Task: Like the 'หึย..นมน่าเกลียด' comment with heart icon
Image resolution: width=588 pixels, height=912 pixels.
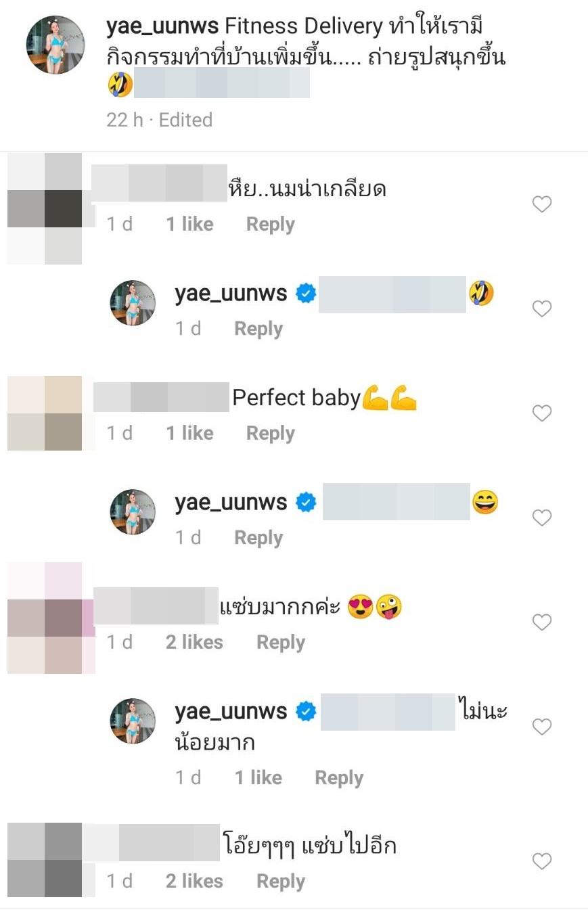Action: click(542, 204)
